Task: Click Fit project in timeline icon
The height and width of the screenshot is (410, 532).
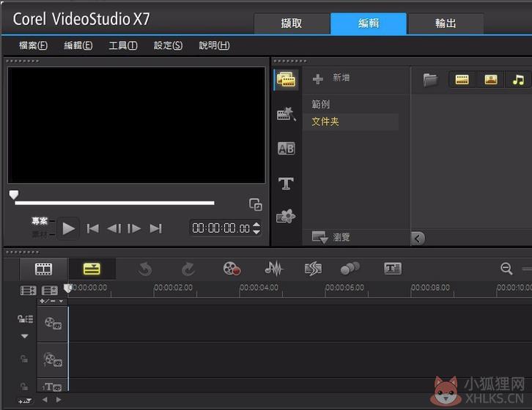Action: 25,400
